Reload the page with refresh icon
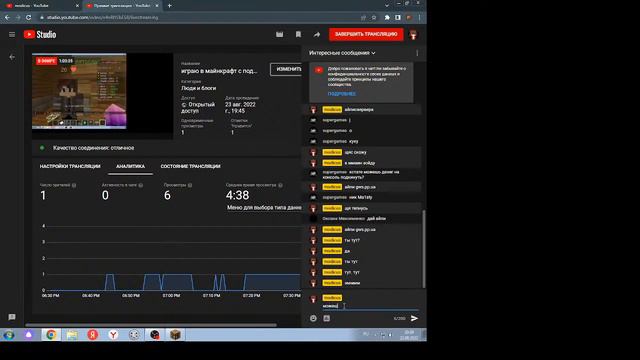 [29, 18]
